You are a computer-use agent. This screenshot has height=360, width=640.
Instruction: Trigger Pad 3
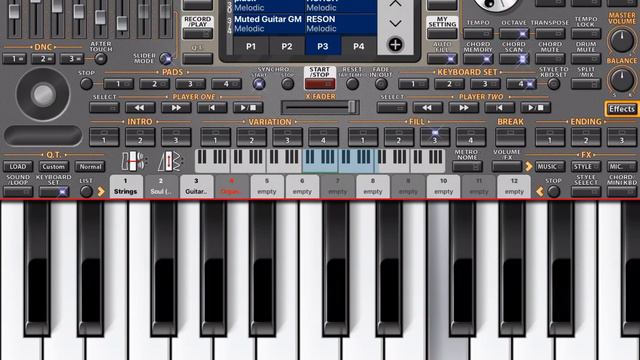point(190,84)
